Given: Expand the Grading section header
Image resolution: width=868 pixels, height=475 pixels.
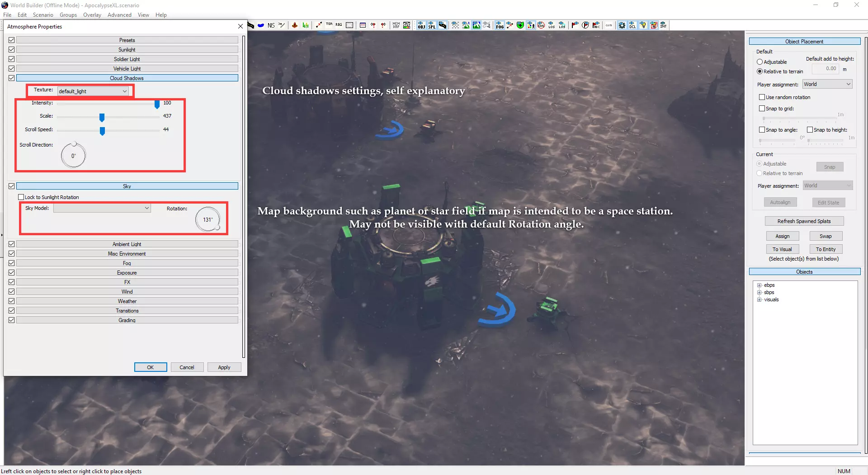Looking at the screenshot, I should [x=127, y=320].
